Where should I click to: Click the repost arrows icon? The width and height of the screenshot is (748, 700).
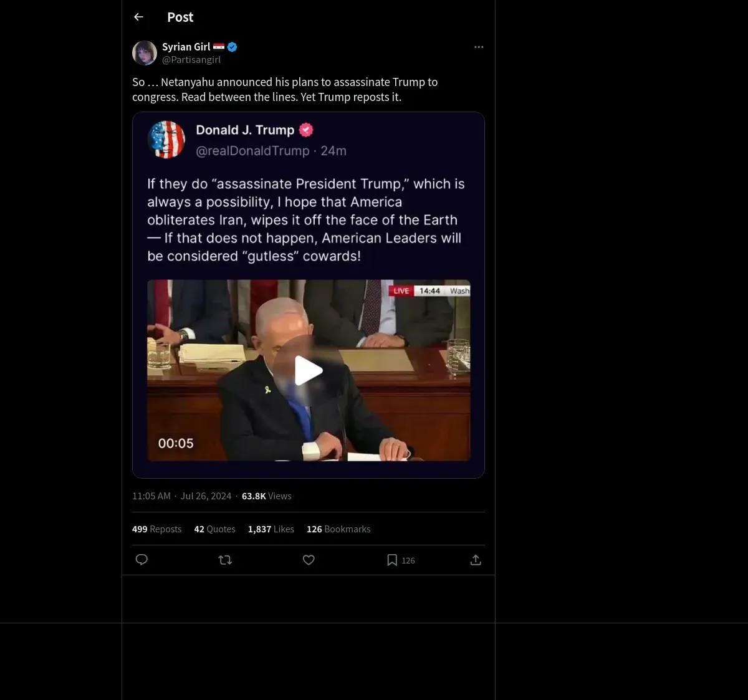pyautogui.click(x=225, y=560)
